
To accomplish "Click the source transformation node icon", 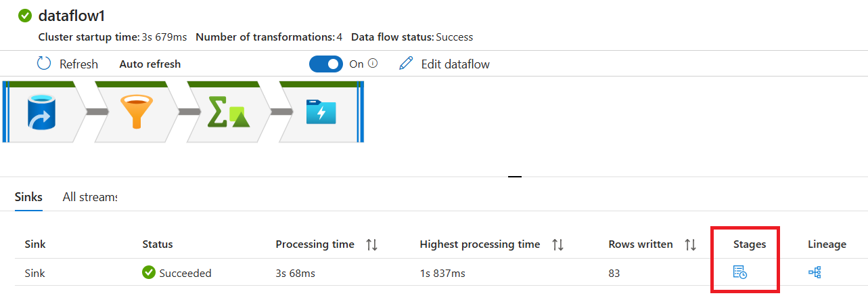I will [42, 112].
